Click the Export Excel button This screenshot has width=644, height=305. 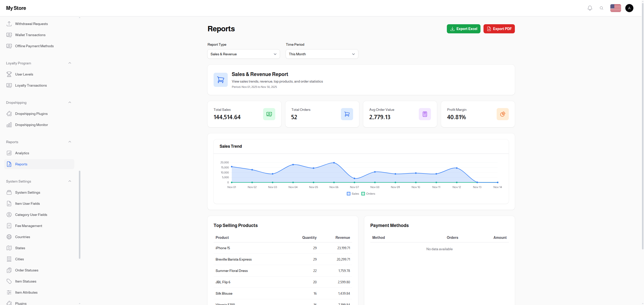click(x=463, y=29)
